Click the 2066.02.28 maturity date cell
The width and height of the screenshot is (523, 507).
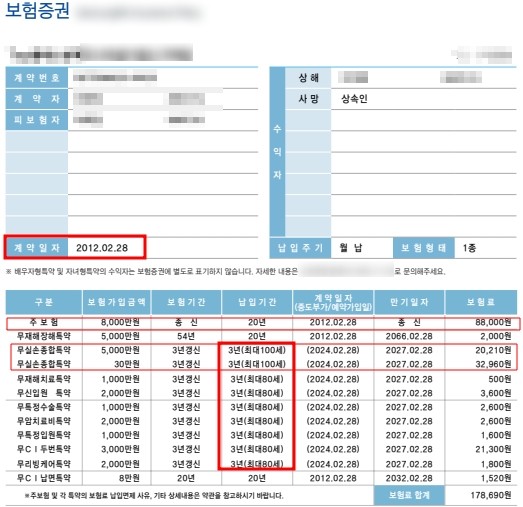coord(409,337)
